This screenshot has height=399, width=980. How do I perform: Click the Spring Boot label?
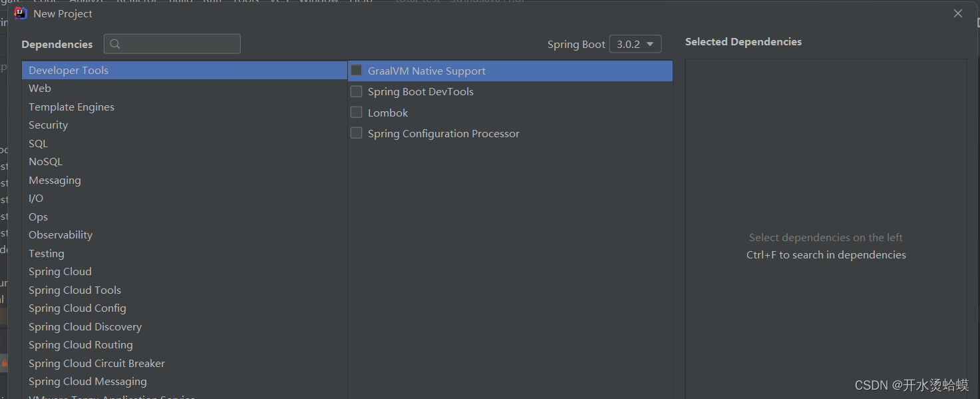pos(576,44)
